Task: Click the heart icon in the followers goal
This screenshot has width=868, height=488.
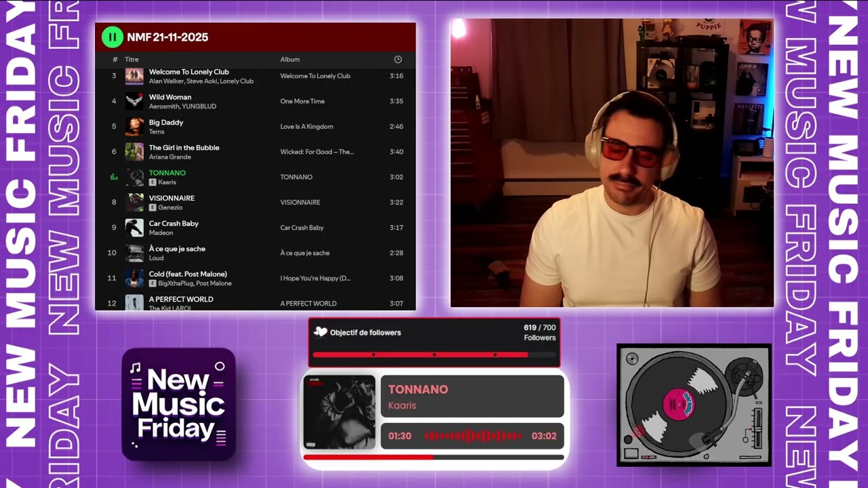Action: 321,332
